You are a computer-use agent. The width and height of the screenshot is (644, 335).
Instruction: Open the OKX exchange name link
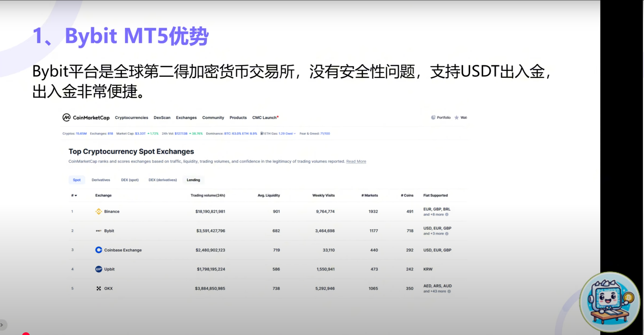click(108, 288)
